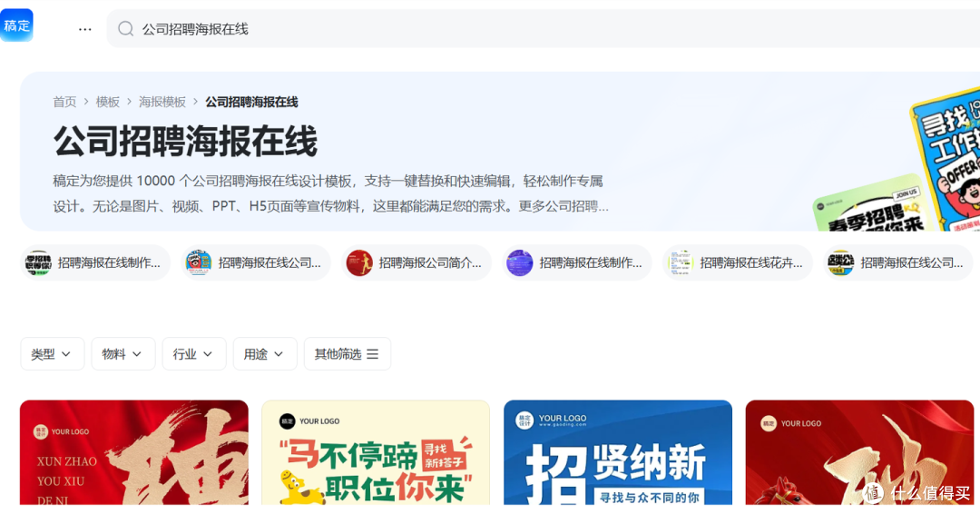Open red gold-calligraphy template on the right
980x514 pixels.
point(859,453)
